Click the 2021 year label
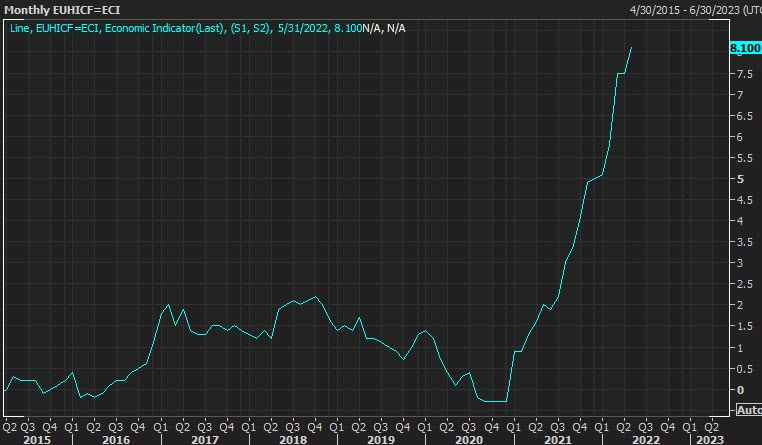This screenshot has width=762, height=445. [x=557, y=438]
